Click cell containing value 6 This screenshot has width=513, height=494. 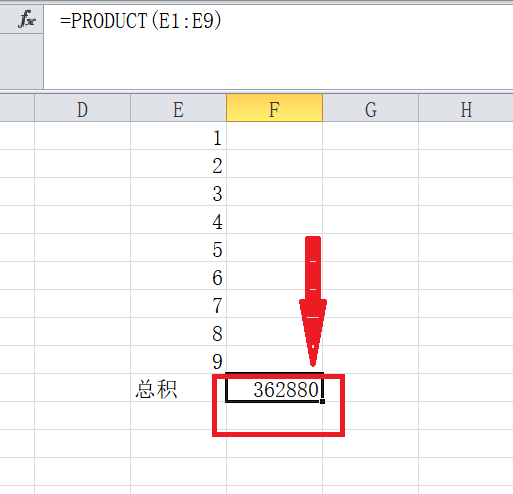[x=178, y=276]
